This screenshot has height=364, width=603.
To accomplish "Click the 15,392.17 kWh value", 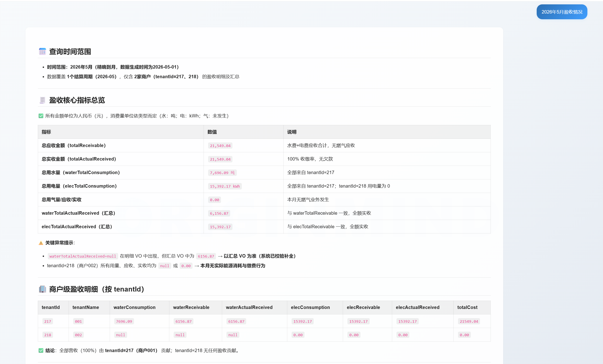I will (225, 186).
